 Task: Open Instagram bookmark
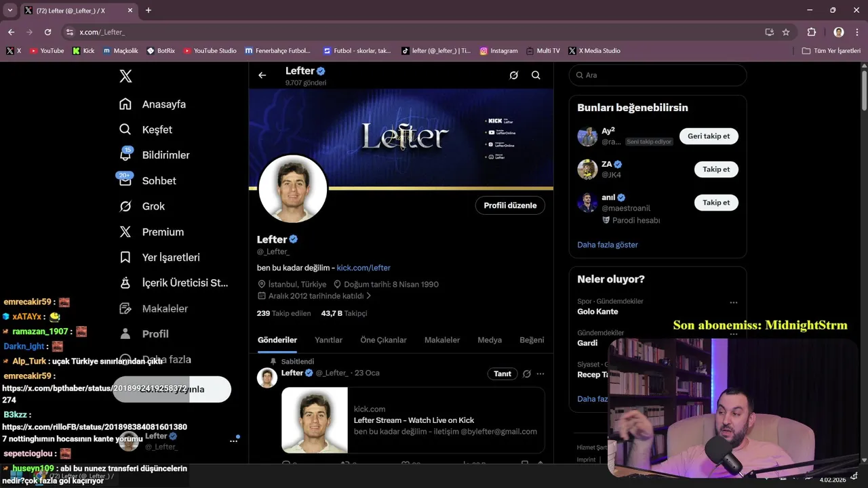(x=498, y=51)
